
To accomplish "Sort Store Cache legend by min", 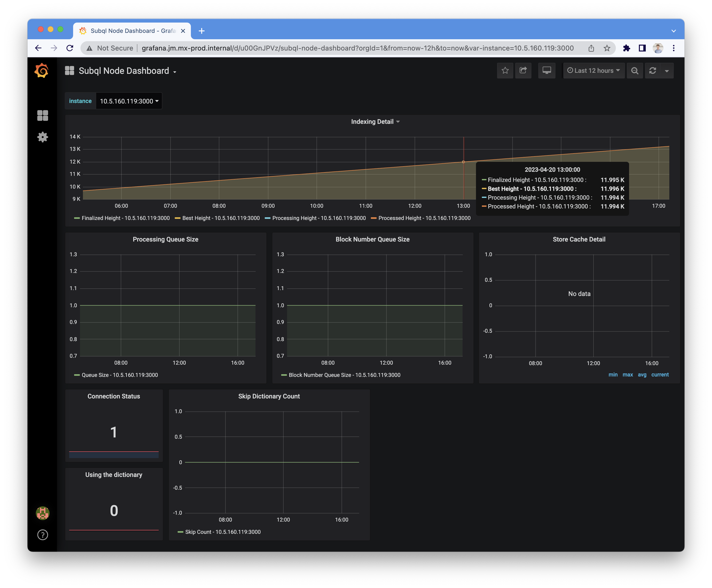I will (613, 375).
